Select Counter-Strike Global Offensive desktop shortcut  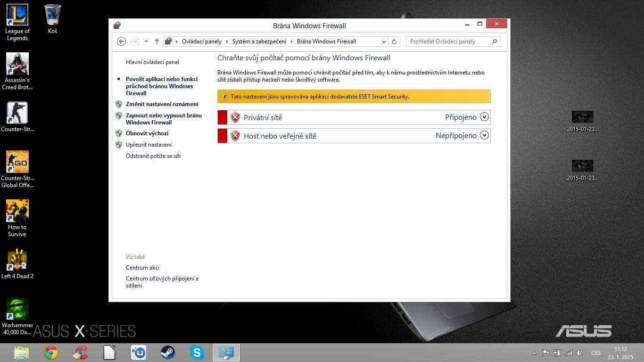[x=17, y=169]
